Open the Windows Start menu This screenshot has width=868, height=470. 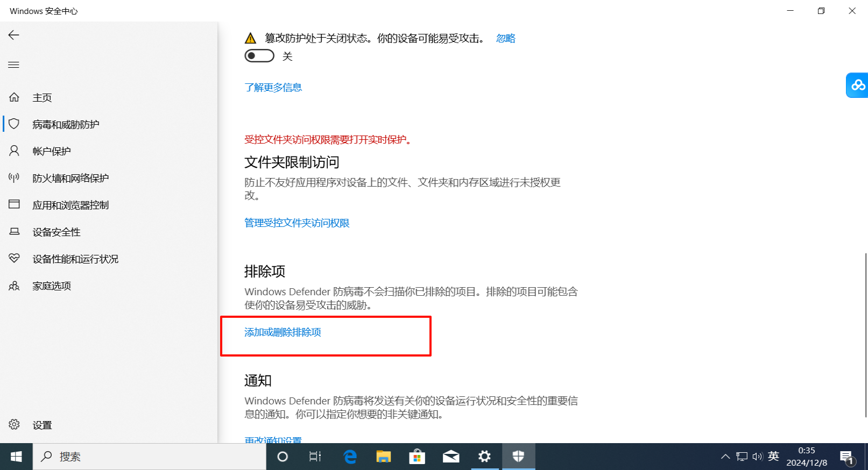(x=16, y=457)
